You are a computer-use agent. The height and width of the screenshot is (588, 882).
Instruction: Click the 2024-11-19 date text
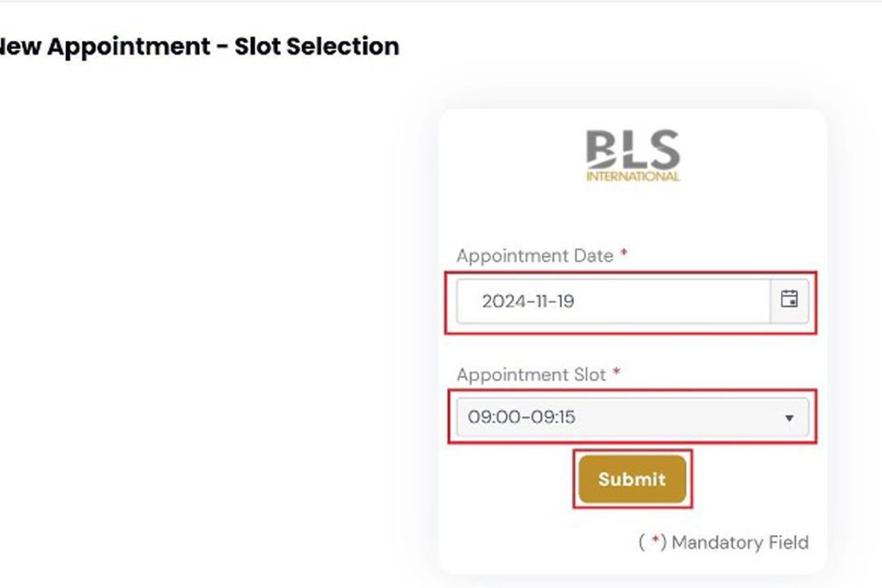pos(528,301)
